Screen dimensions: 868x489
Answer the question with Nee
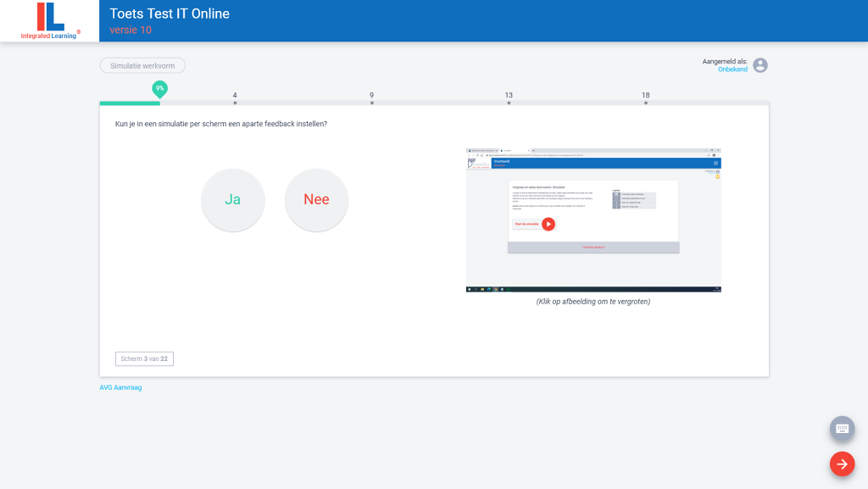[x=316, y=200]
